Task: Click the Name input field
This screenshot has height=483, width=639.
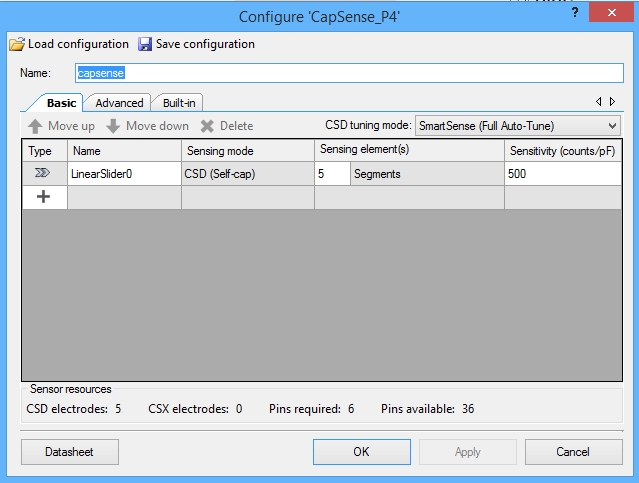Action: click(349, 73)
